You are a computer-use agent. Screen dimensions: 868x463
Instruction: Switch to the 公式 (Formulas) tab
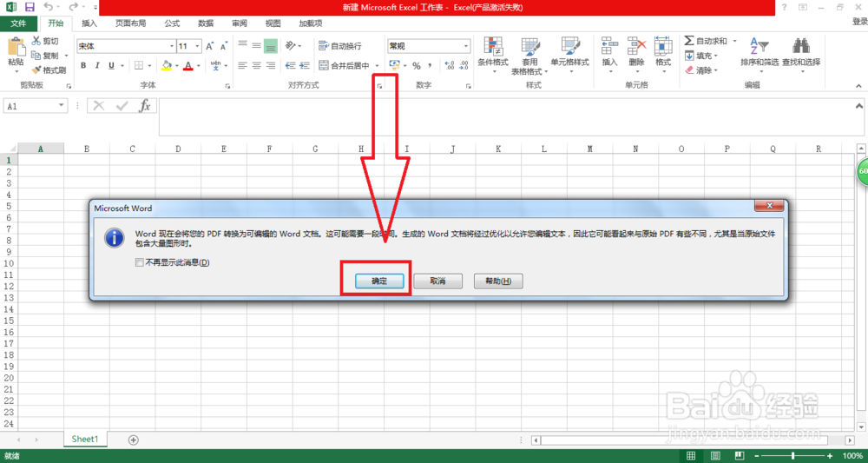click(x=172, y=23)
